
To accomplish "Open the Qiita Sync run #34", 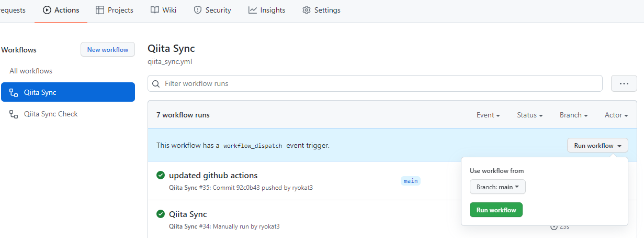I will pos(188,214).
